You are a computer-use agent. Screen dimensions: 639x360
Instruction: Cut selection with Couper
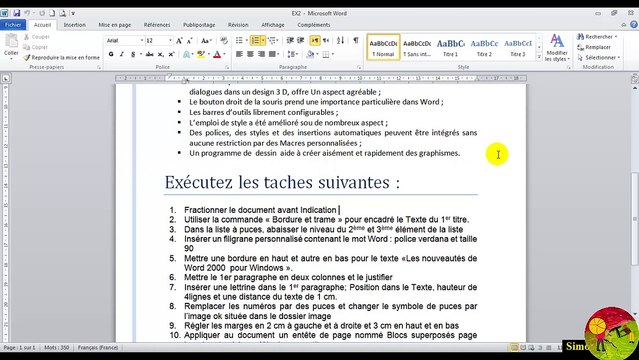point(37,37)
